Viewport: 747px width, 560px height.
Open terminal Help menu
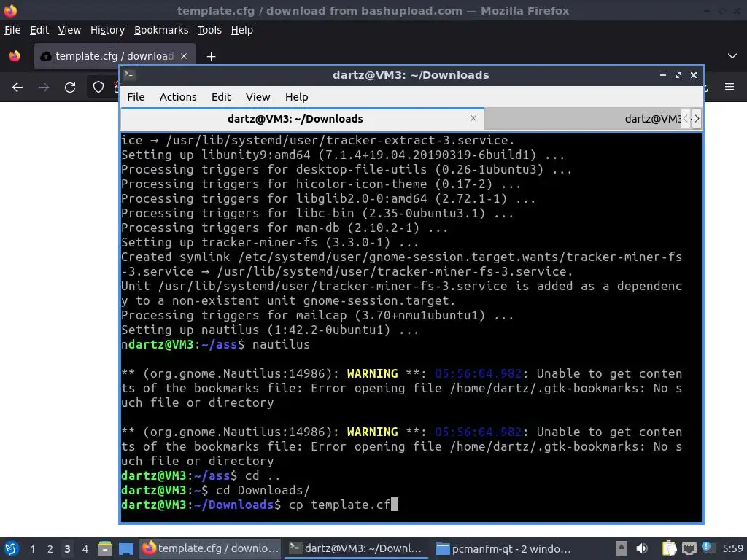click(296, 97)
